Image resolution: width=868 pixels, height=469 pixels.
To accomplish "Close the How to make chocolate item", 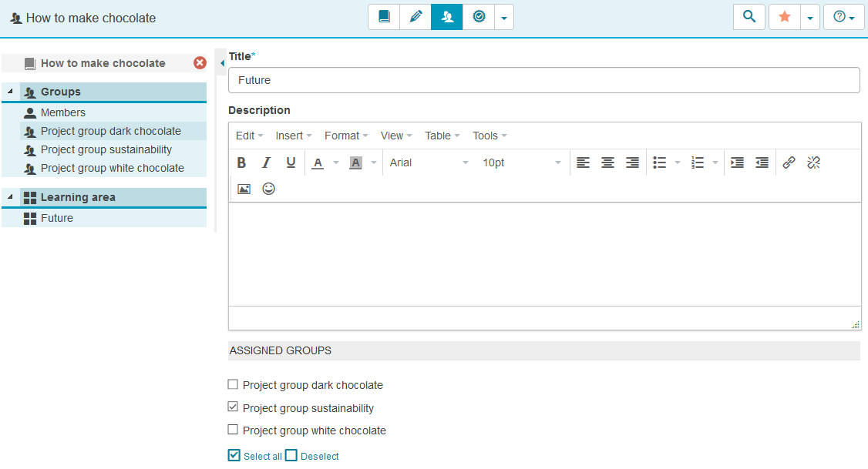I will click(x=200, y=63).
